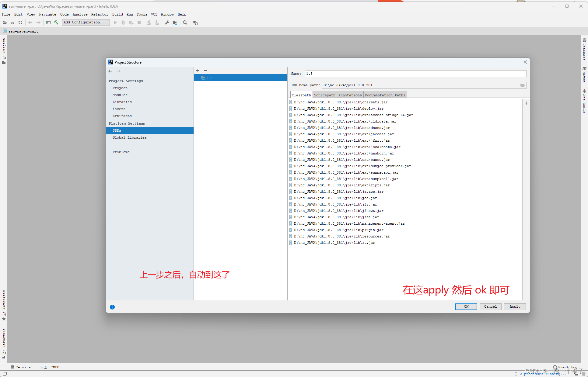Screen dimensions: 588x377
Task: Click the JDK home path field
Action: point(421,85)
